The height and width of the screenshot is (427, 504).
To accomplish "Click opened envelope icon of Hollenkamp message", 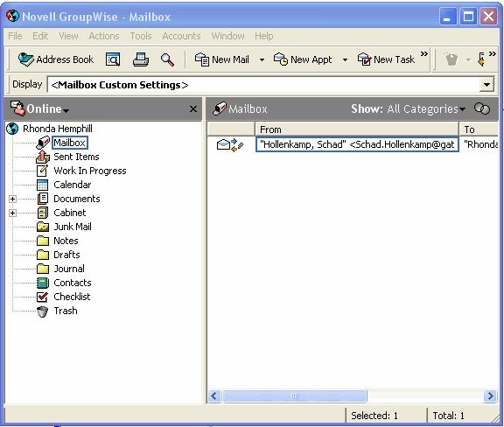I will coord(223,144).
